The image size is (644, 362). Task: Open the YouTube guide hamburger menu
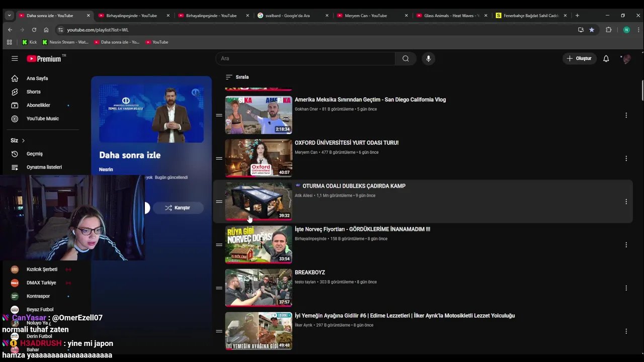pos(15,58)
